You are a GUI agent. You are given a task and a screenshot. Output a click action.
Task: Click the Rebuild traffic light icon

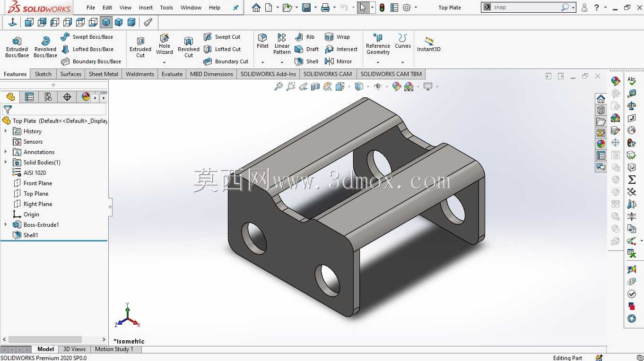tap(382, 8)
